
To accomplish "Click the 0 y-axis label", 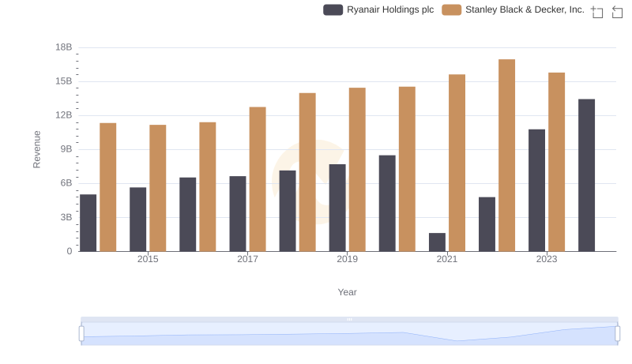I will coord(70,251).
